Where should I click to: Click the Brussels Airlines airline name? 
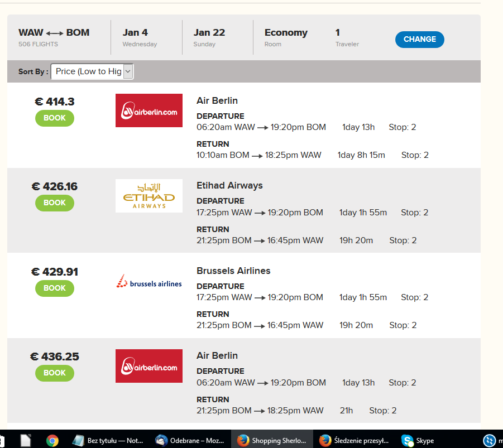(x=233, y=271)
